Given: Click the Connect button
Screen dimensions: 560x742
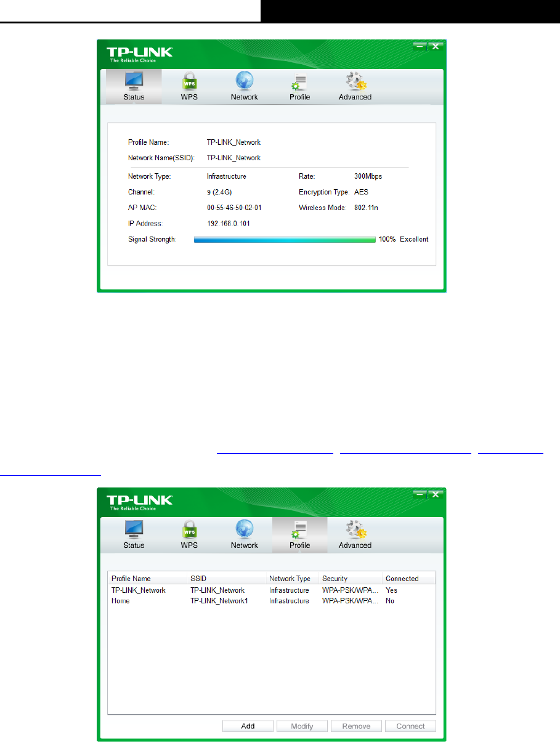Looking at the screenshot, I should point(410,726).
